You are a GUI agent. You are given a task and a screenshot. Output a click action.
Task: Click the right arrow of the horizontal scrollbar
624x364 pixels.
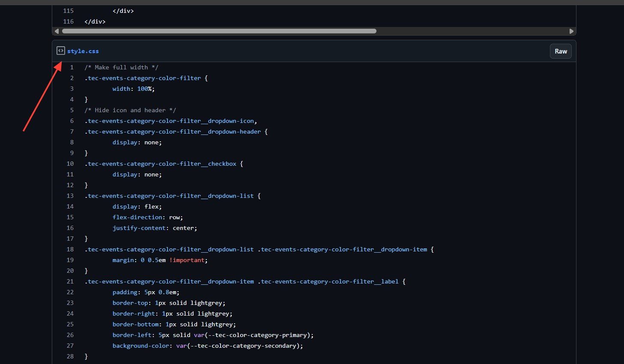pyautogui.click(x=571, y=31)
